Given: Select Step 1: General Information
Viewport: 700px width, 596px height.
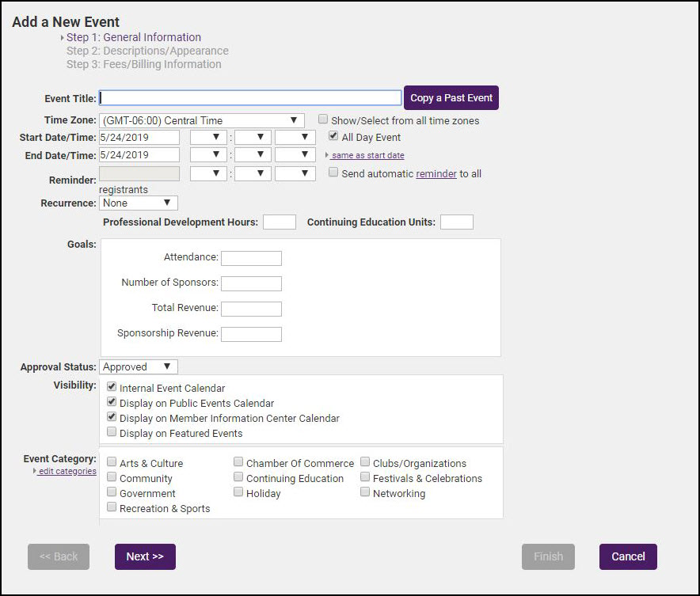Looking at the screenshot, I should click(133, 37).
